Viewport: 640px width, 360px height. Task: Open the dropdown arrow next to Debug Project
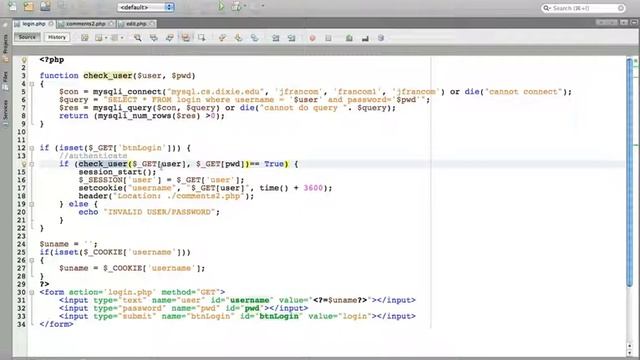click(x=244, y=6)
